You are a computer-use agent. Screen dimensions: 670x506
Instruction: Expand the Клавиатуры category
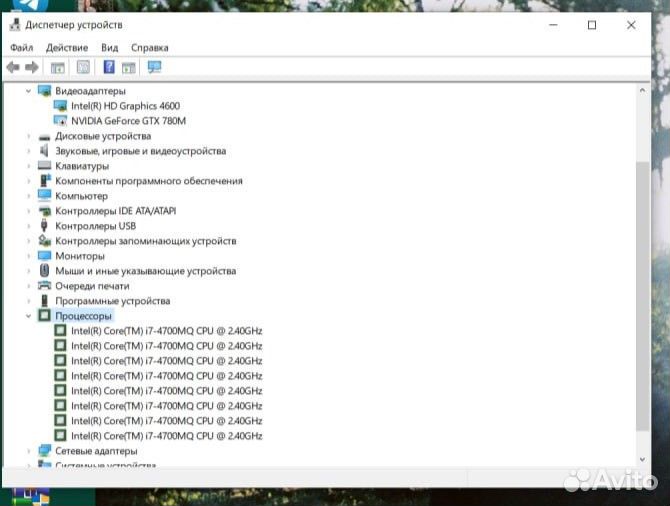[29, 166]
